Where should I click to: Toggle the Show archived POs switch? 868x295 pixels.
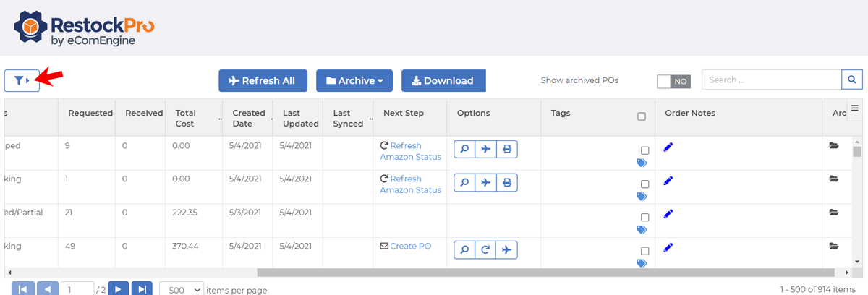click(673, 81)
